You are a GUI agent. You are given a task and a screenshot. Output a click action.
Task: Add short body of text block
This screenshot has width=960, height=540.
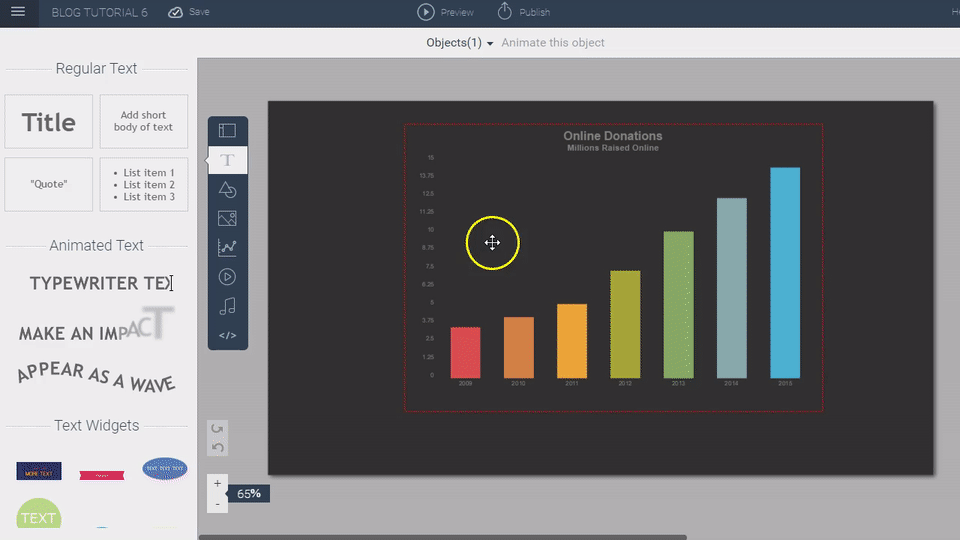point(143,121)
